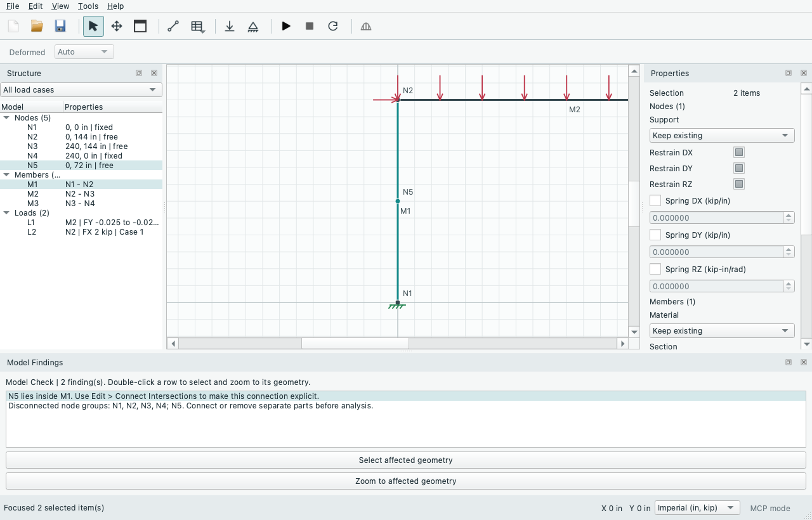Open the Support Keep existing dropdown

722,135
